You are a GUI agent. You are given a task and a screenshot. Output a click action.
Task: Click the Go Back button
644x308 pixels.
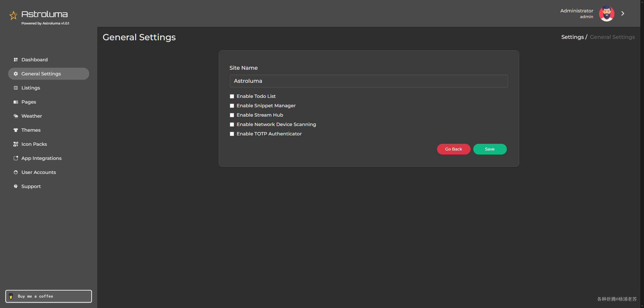coord(453,149)
